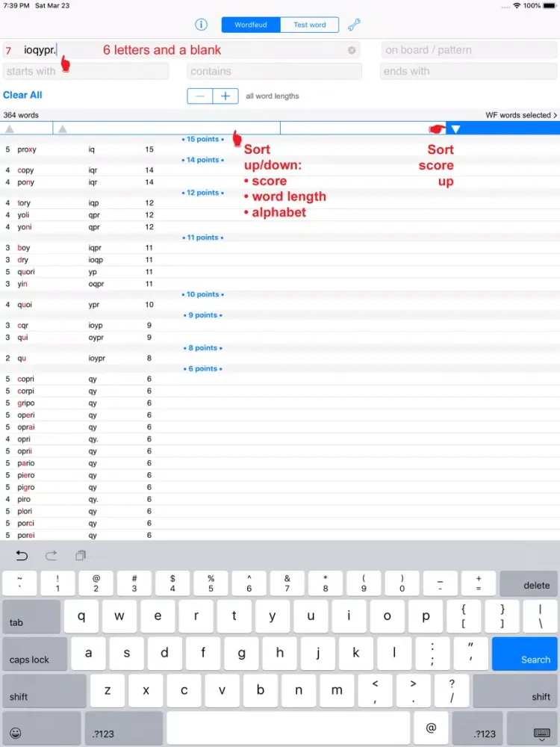
Task: Tap the left shift key
Action: [44, 691]
